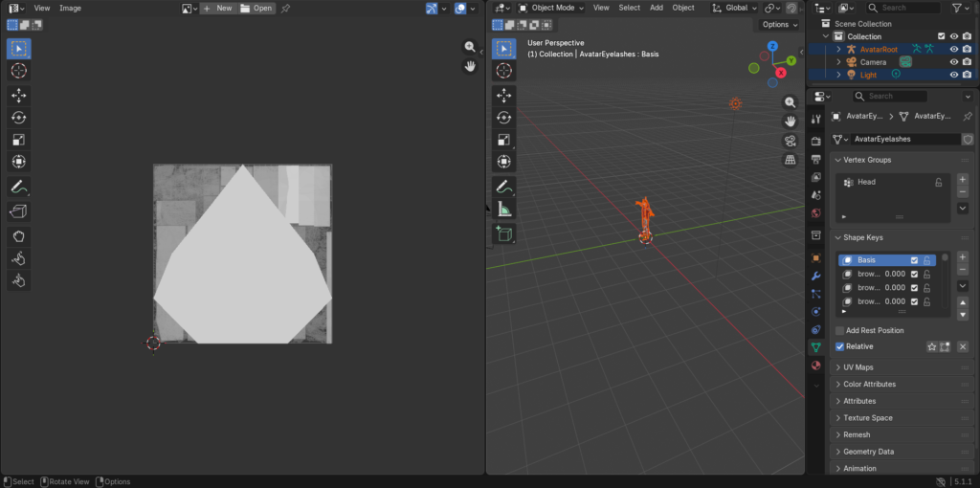Open the Select menu in 3D viewport
The image size is (980, 488).
point(630,8)
